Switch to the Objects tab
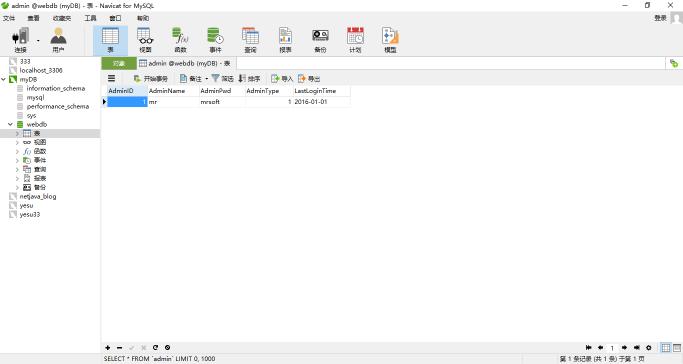 click(x=119, y=63)
